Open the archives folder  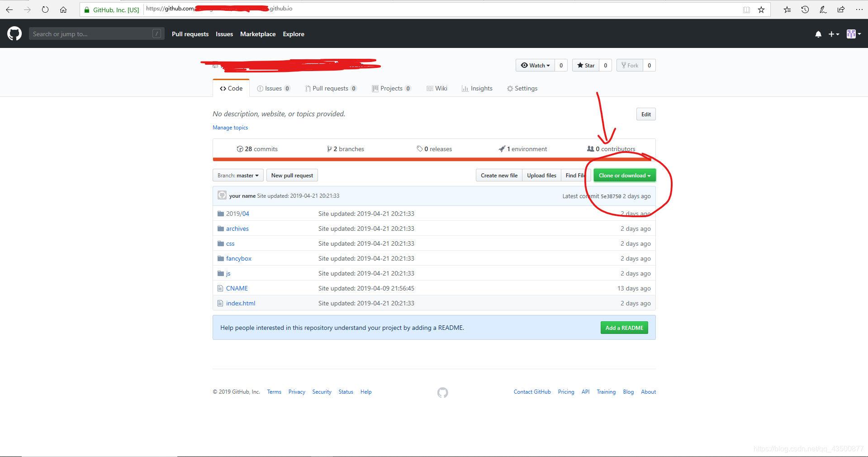(x=237, y=228)
